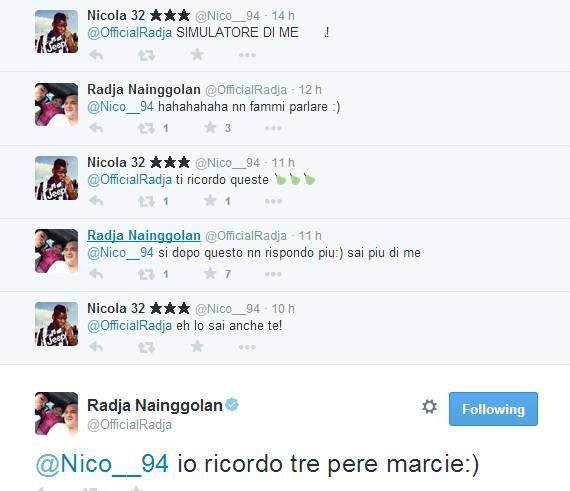The image size is (570, 491).
Task: Favorite the 'SIMULATORE DI ME' tweet
Action: 197,55
